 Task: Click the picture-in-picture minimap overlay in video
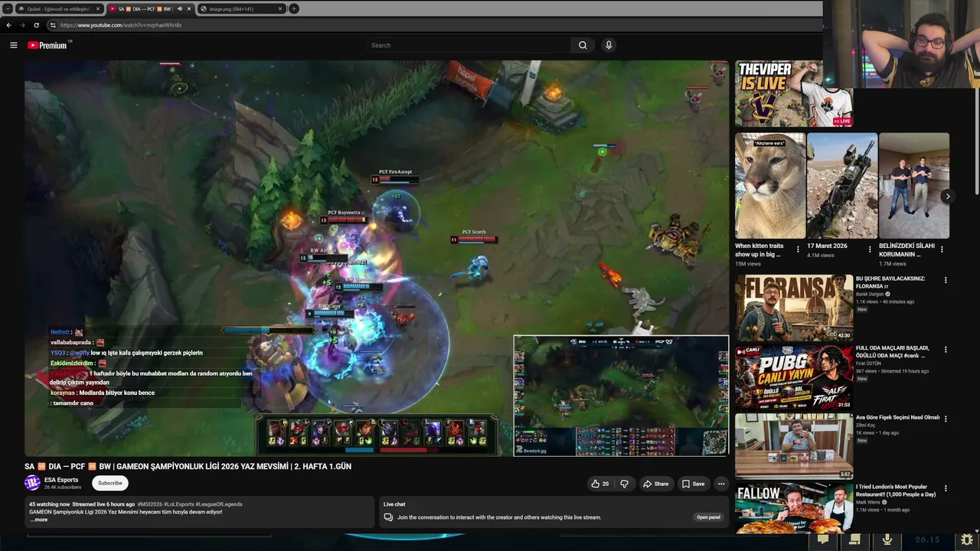coord(621,396)
